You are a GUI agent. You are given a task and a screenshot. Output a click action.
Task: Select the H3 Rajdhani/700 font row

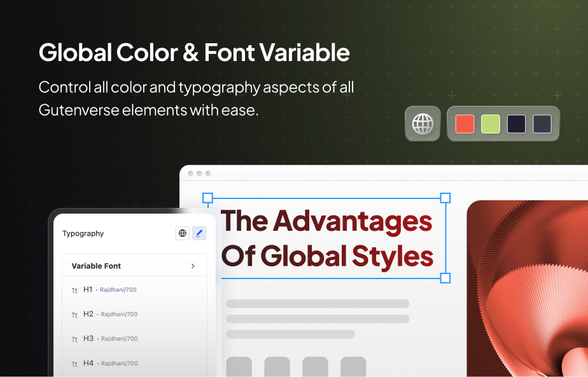(135, 339)
